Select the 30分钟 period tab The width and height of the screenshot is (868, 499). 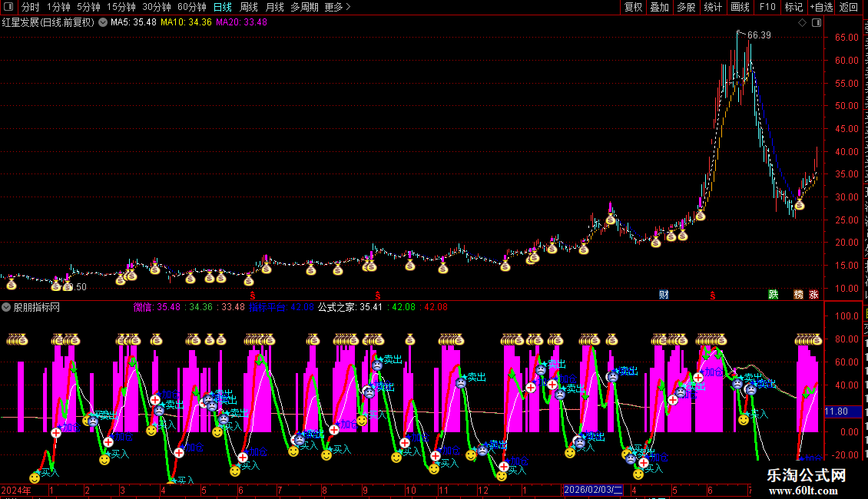click(x=157, y=7)
